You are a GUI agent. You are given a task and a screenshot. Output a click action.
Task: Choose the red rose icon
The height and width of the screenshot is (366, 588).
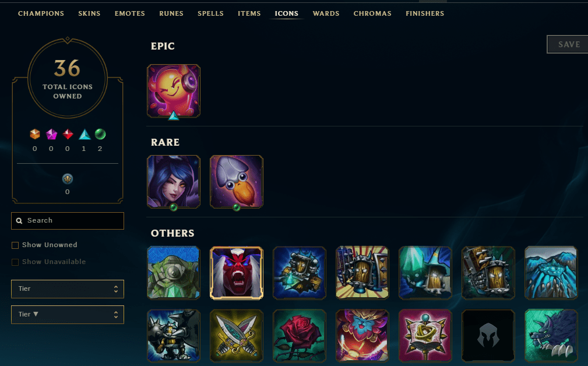pos(300,336)
